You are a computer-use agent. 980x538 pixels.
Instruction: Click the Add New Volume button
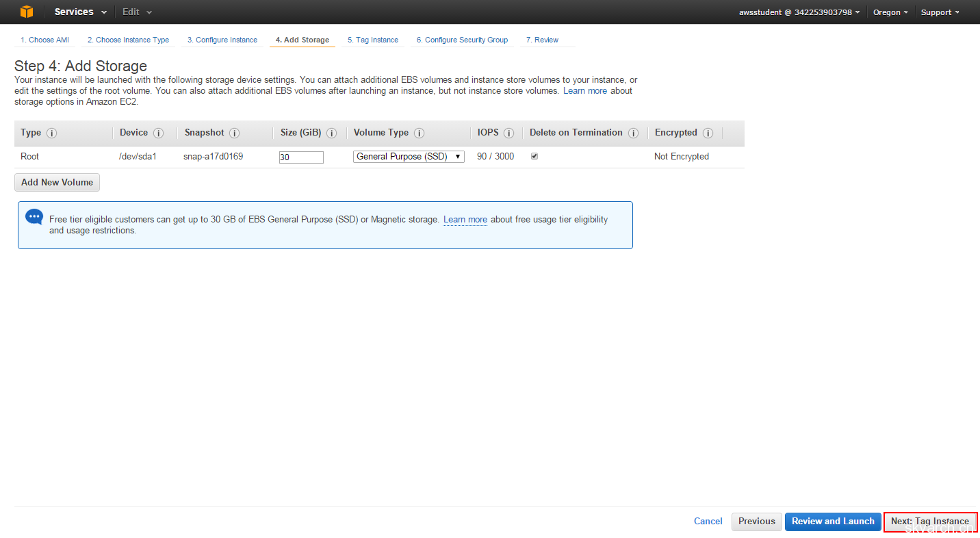(x=57, y=183)
